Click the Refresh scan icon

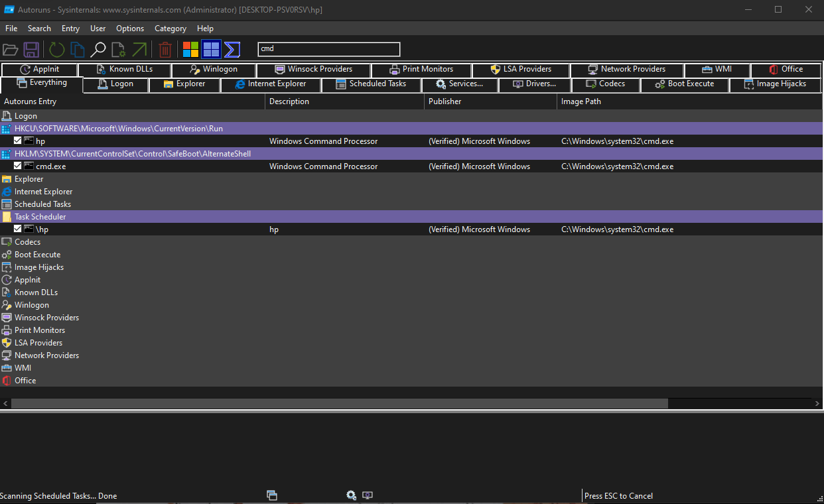coord(57,50)
